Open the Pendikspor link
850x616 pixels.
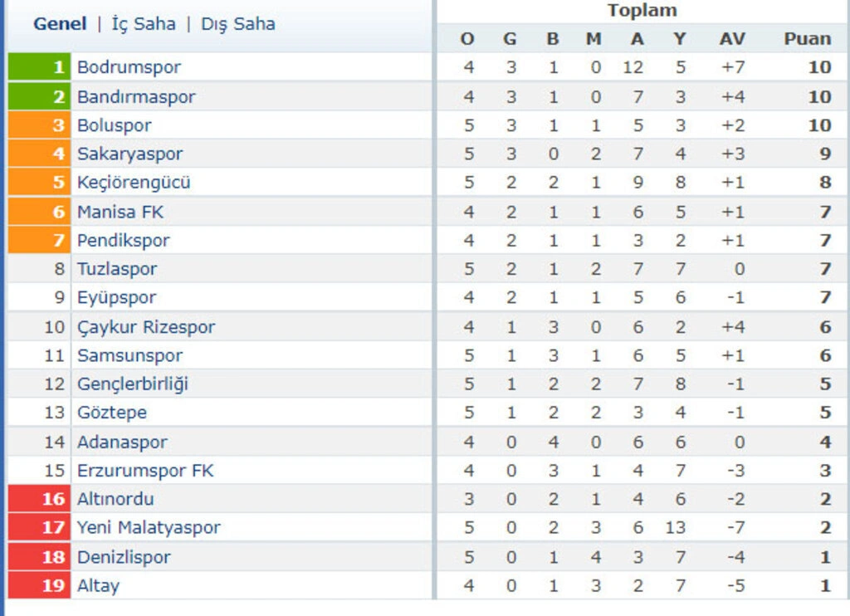[x=124, y=240]
